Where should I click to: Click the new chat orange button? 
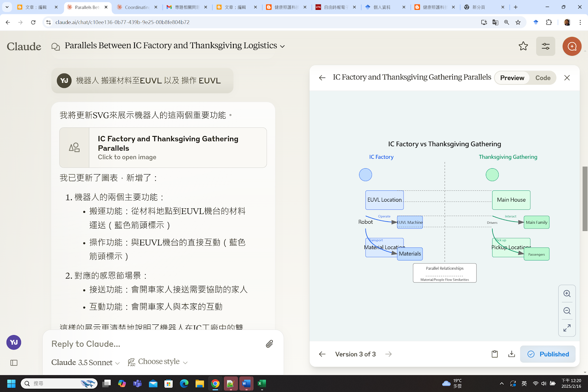coord(572,46)
